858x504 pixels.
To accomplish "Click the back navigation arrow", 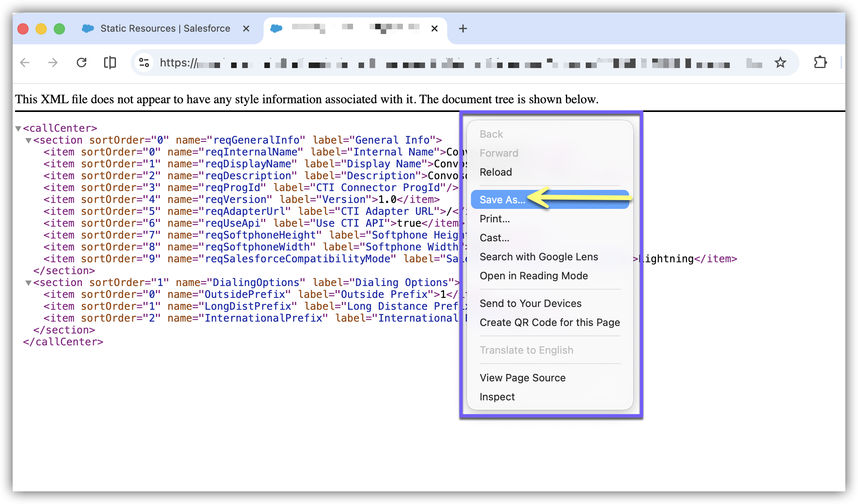I will point(25,63).
